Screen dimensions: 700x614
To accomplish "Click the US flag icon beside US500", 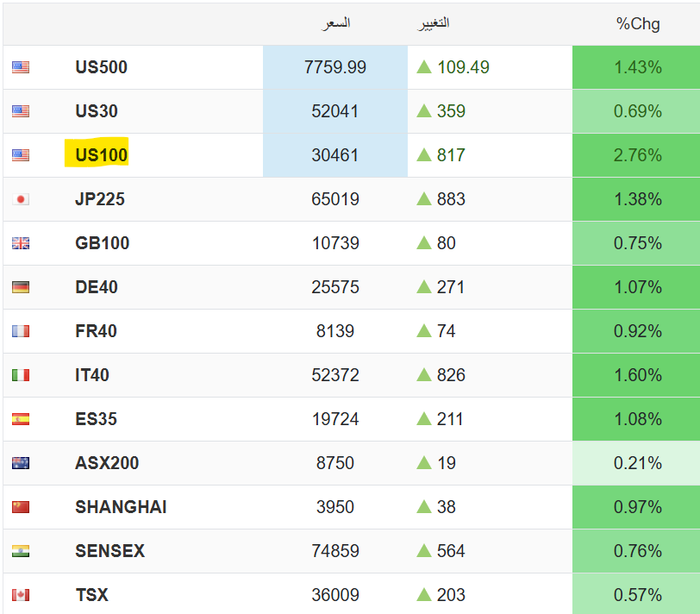I will click(x=21, y=67).
